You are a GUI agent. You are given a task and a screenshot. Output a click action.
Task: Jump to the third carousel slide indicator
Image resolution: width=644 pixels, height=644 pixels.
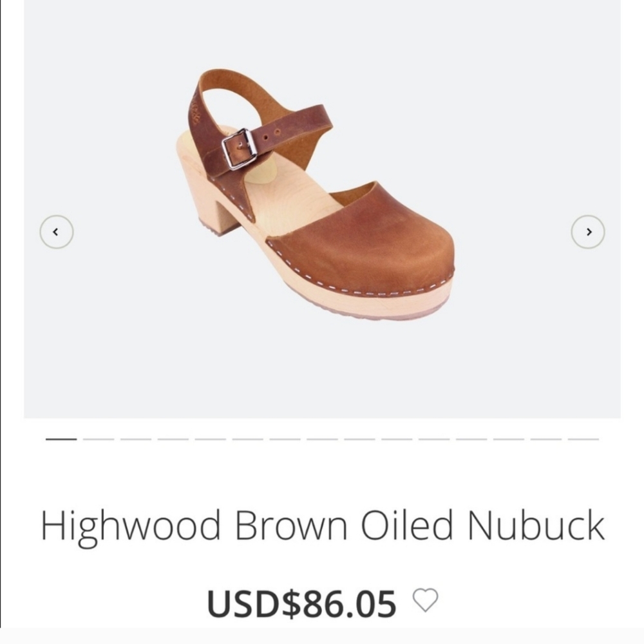136,439
